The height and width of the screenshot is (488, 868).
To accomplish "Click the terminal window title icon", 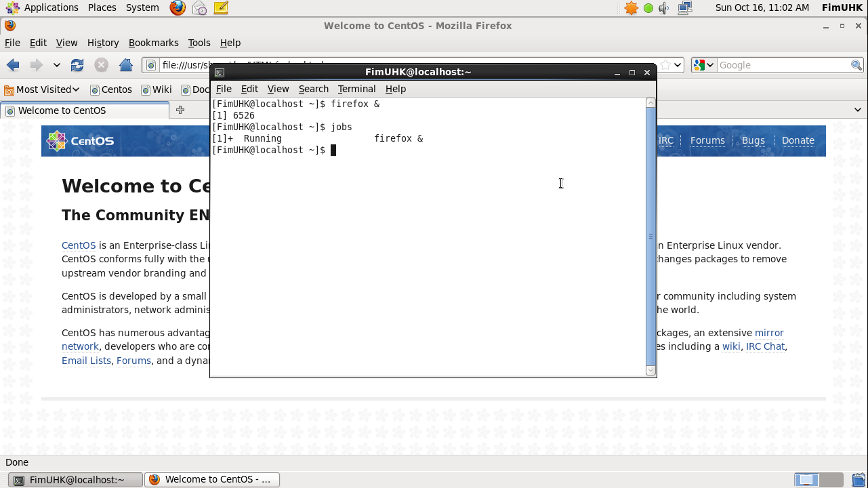I will 220,73.
